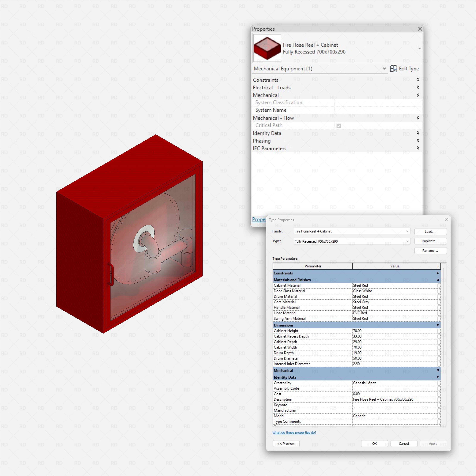Expand the IFC Parameters group

(418, 148)
